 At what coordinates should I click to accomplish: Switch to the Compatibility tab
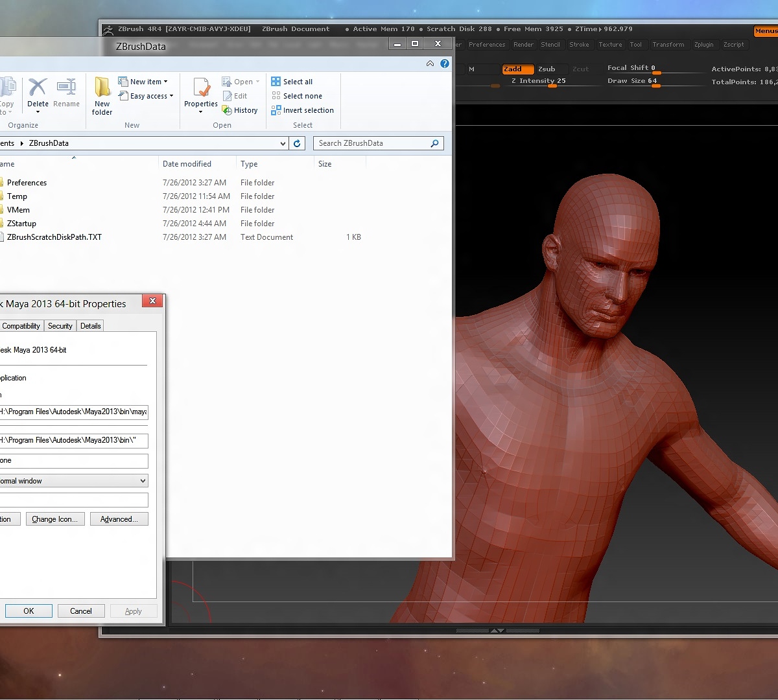[x=21, y=326]
